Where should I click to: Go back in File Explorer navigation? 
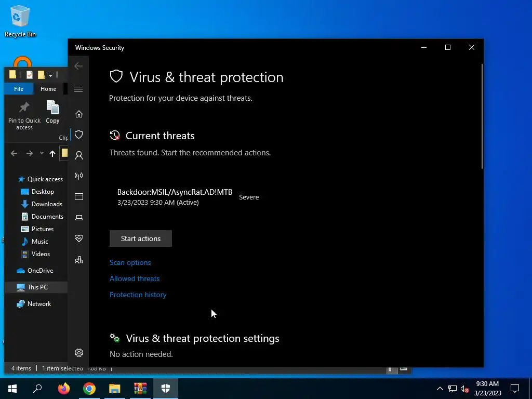point(14,153)
